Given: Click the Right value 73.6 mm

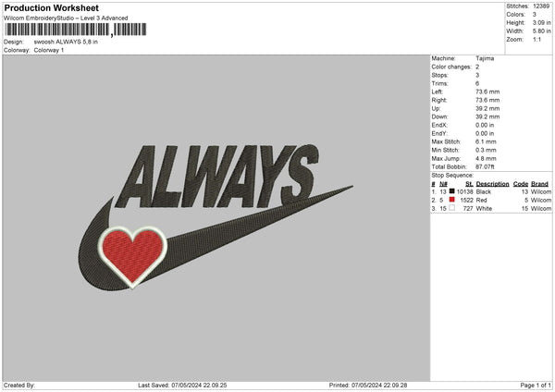Looking at the screenshot, I should [487, 101].
